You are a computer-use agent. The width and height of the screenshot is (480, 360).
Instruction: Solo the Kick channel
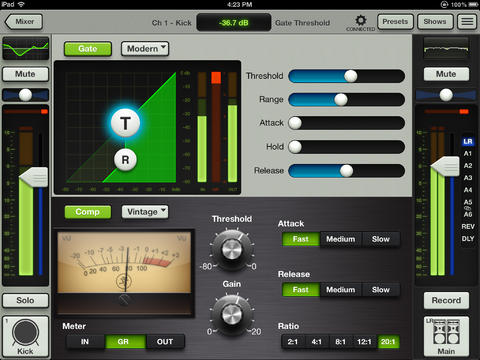25,300
